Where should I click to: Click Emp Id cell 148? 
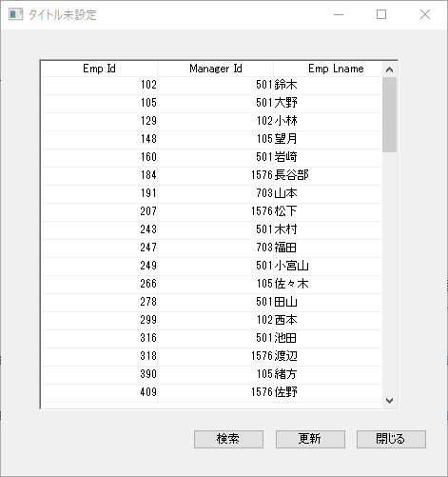tap(99, 139)
